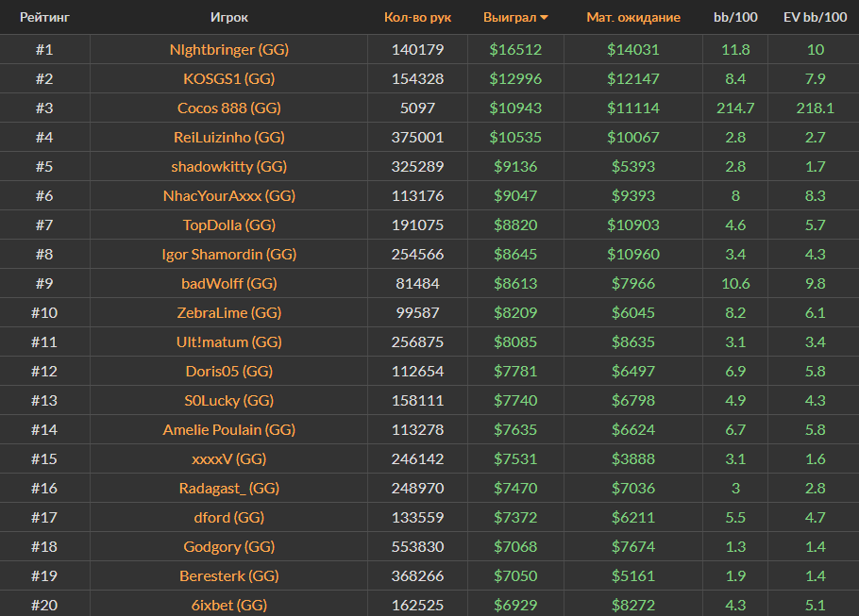Select 6ixbet (GG) at rank 20
Image resolution: width=859 pixels, height=616 pixels.
pyautogui.click(x=228, y=605)
